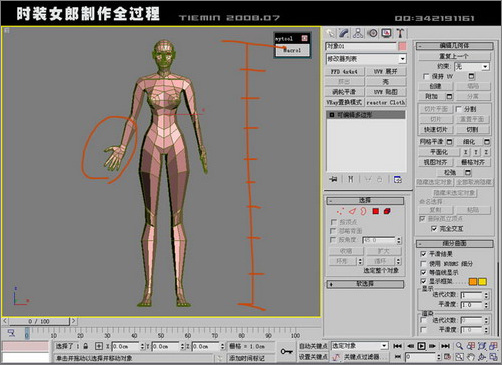Toggle absolute transform type-in mode icon

99,346
